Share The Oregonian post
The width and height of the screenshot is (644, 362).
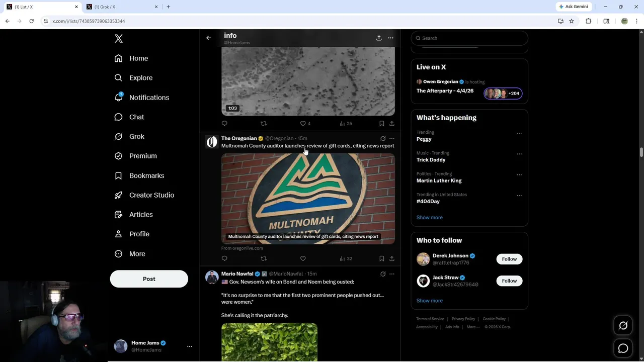coord(392,258)
